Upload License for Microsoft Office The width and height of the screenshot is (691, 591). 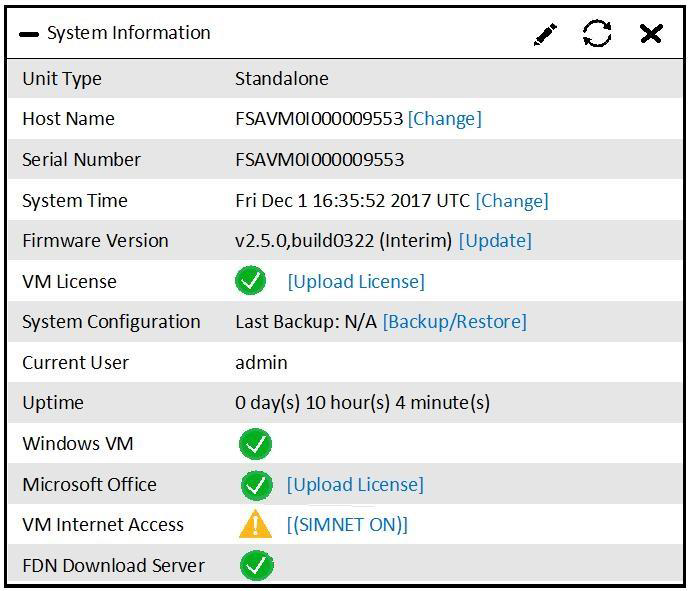[x=355, y=485]
